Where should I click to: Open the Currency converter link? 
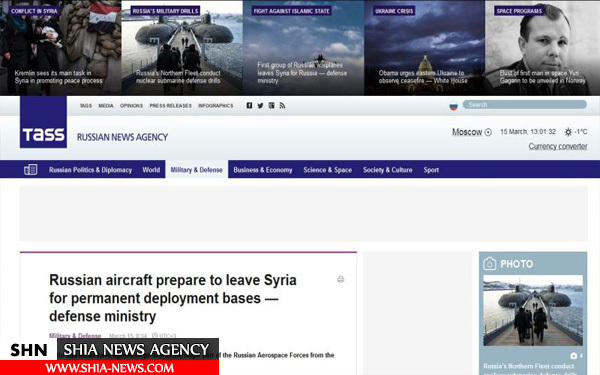[x=558, y=146]
